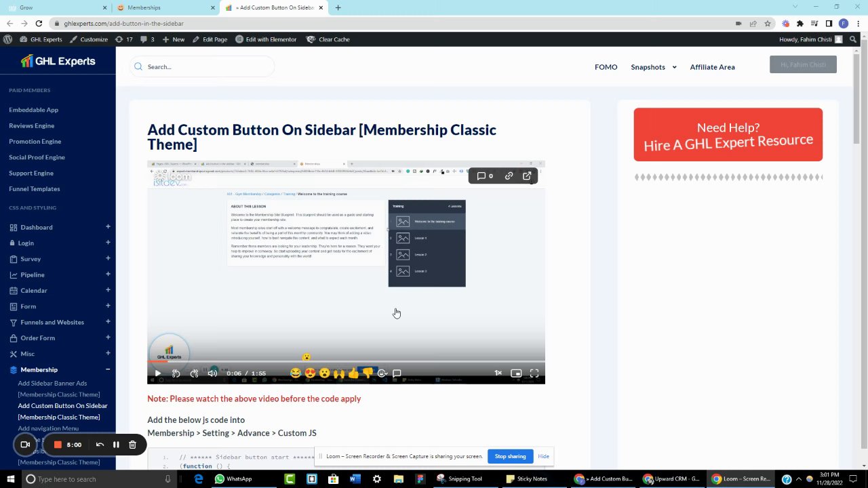
Task: Click the site search field
Action: (x=202, y=66)
